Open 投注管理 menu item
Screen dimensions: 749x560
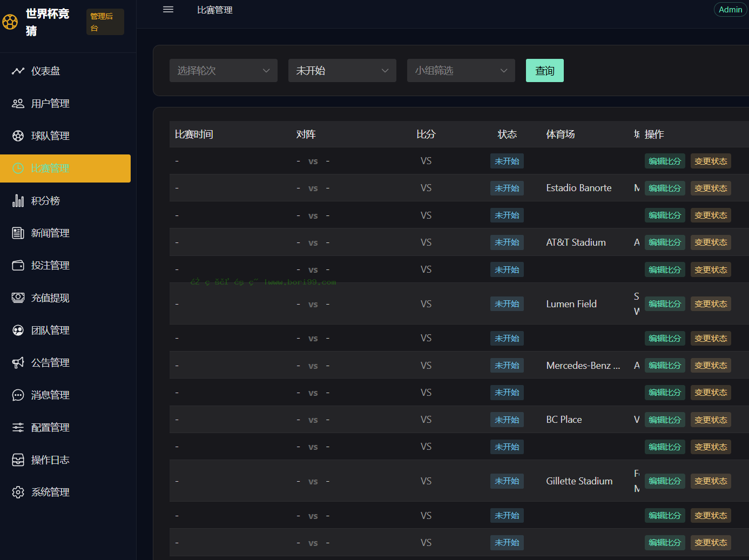pos(65,265)
